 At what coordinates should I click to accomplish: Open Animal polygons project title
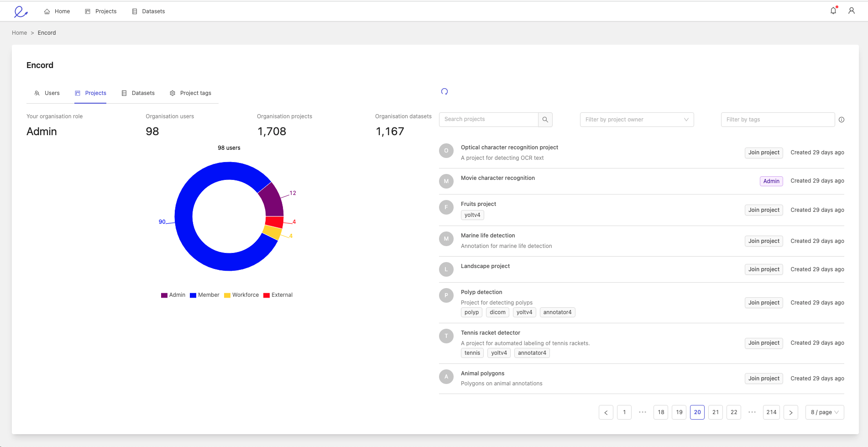482,373
